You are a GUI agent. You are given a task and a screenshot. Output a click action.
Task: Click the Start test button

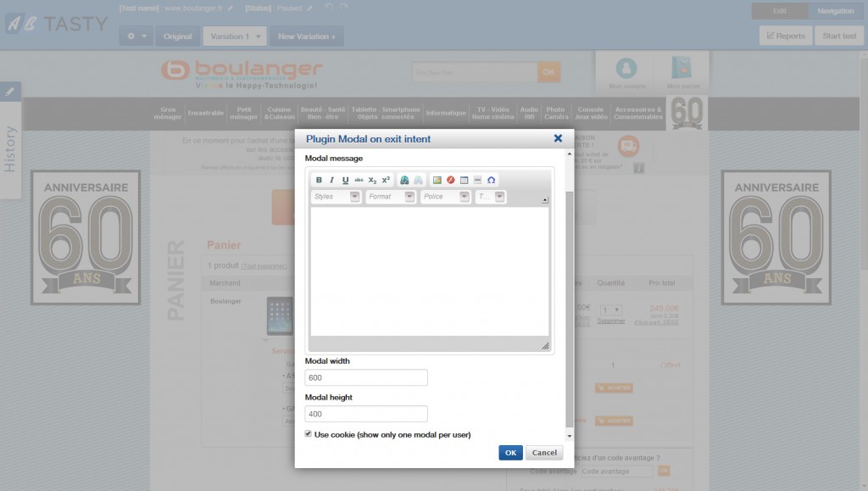(839, 36)
